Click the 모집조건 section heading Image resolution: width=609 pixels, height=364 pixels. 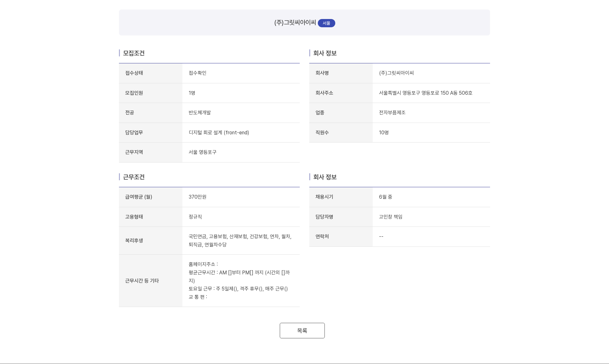134,53
